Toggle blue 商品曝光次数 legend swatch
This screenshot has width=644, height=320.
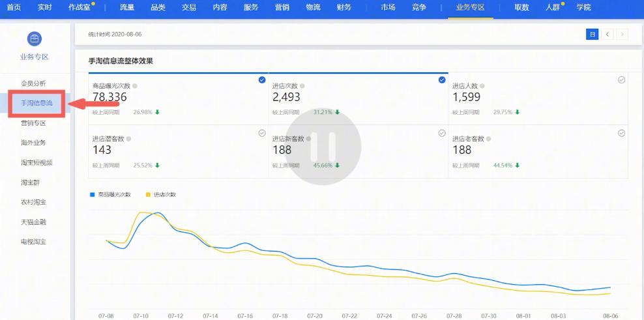pyautogui.click(x=93, y=194)
